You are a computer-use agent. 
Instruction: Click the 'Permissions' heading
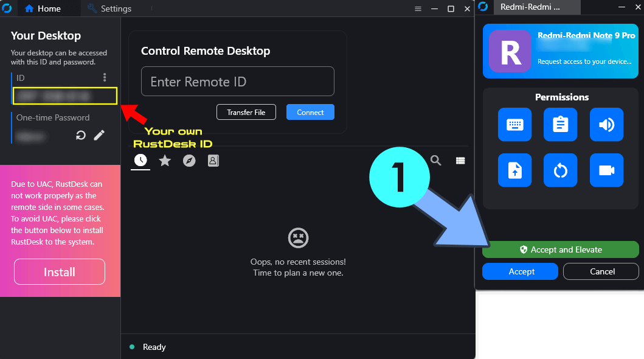[562, 97]
